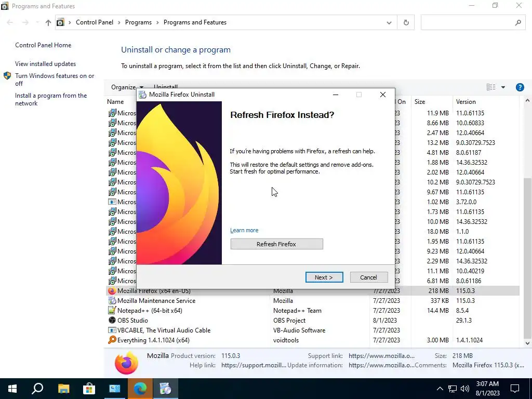532x399 pixels.
Task: Click the large Firefox logo in details pane
Action: tap(127, 363)
